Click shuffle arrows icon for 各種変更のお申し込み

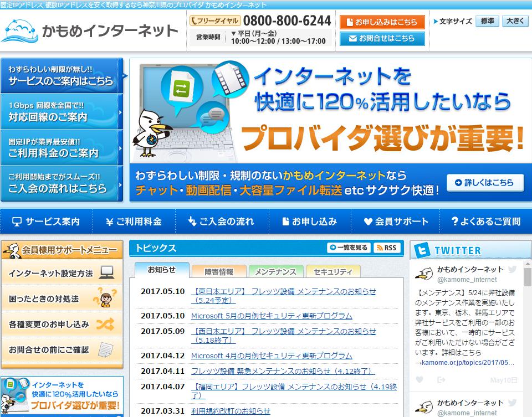point(105,324)
